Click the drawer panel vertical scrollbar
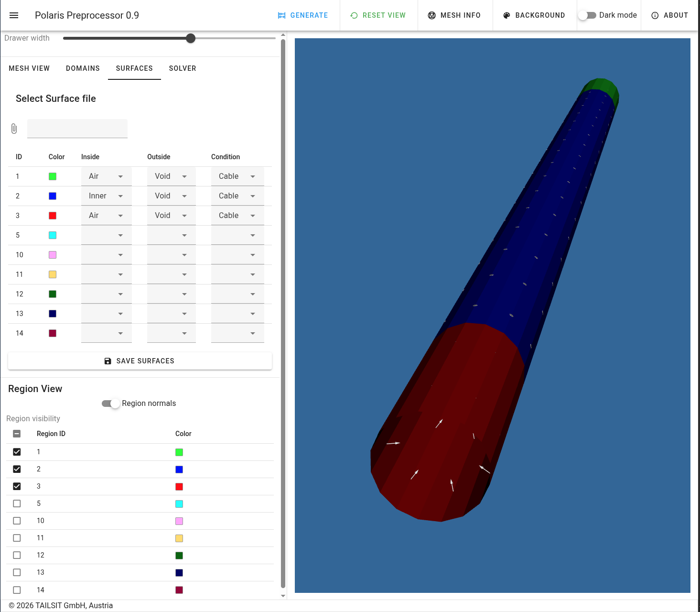The image size is (700, 612). tap(283, 313)
